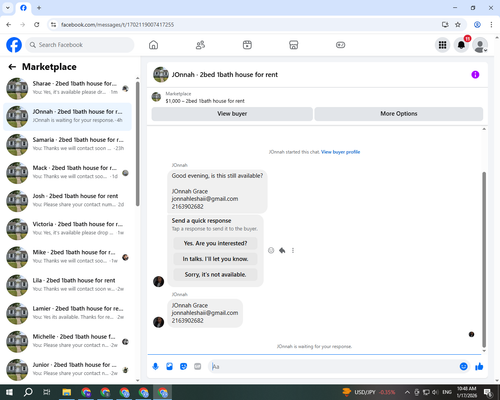The width and height of the screenshot is (500, 400).
Task: Send quick reply 'Sorry, it's not available.'
Action: pos(215,275)
